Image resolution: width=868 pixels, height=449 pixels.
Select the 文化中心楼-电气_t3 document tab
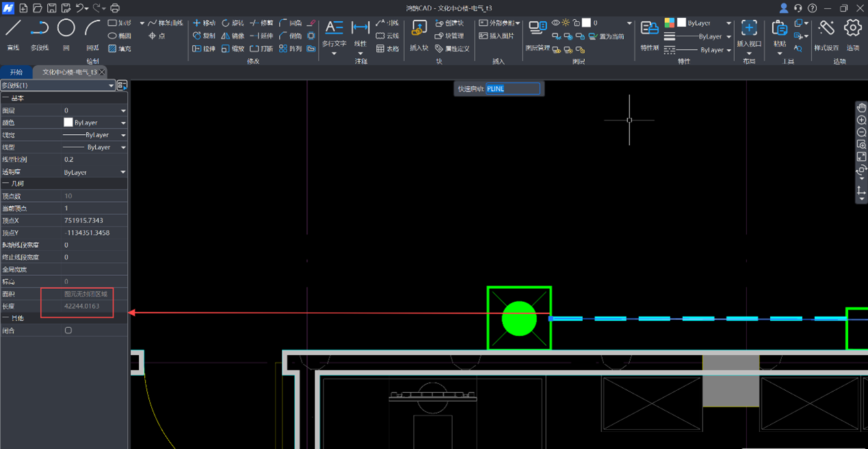tap(69, 72)
